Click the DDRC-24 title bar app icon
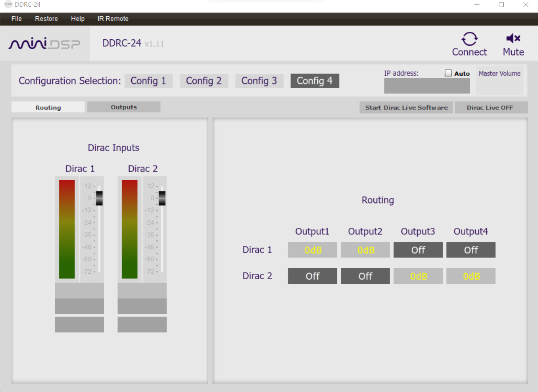This screenshot has width=538, height=392. pos(8,5)
